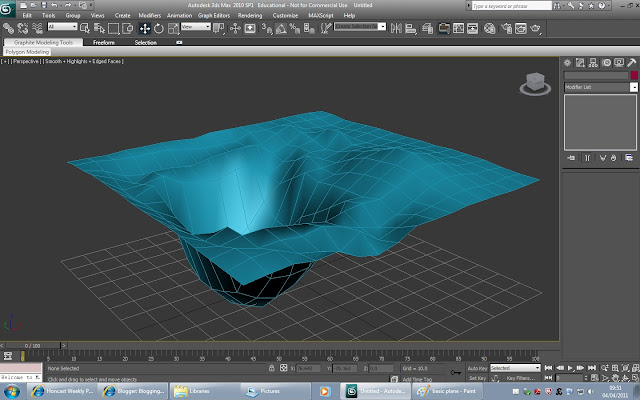The image size is (640, 400).
Task: Select the Bind to Space Warp tool
Action: pyautogui.click(x=38, y=28)
